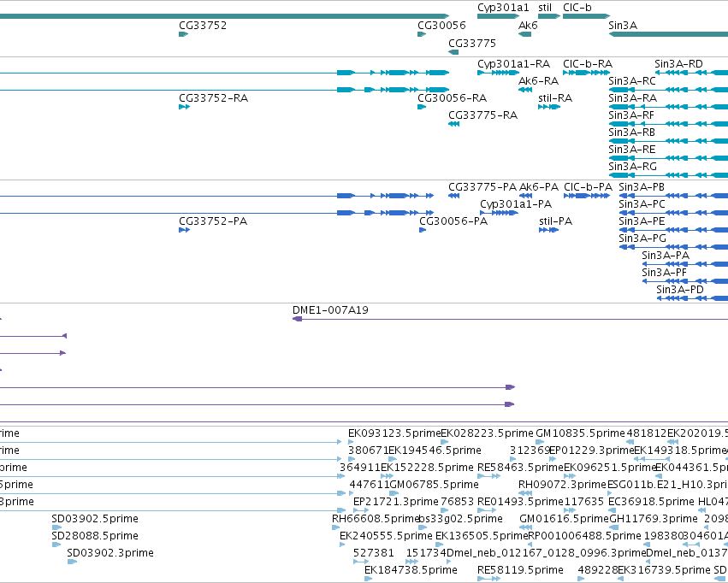Select the EK093123.5prime EST label
The width and height of the screenshot is (728, 583).
click(x=394, y=433)
